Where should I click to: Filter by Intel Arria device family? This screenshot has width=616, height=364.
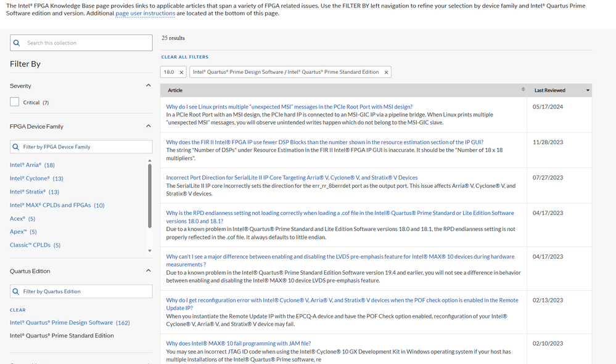click(26, 165)
